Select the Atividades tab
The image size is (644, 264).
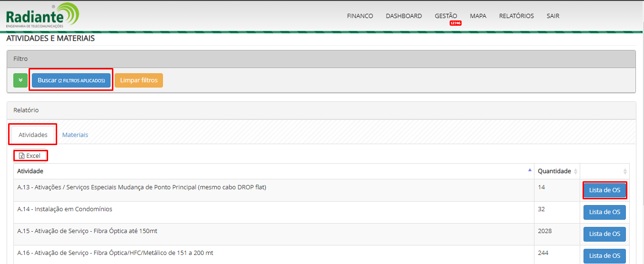[33, 135]
